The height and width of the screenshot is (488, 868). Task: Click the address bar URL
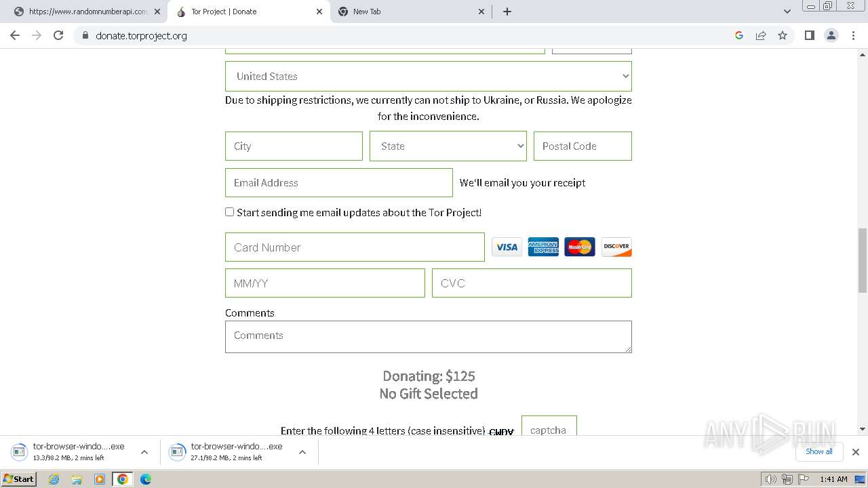141,36
